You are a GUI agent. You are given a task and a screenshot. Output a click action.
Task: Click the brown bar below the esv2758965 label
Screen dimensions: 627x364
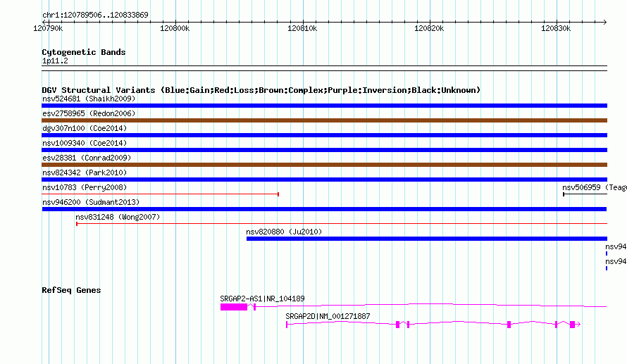tap(324, 120)
